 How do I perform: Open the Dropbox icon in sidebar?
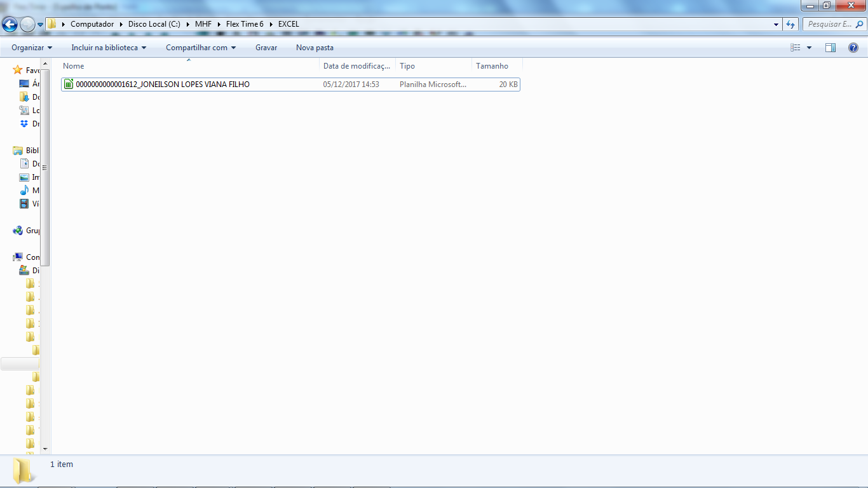coord(24,124)
